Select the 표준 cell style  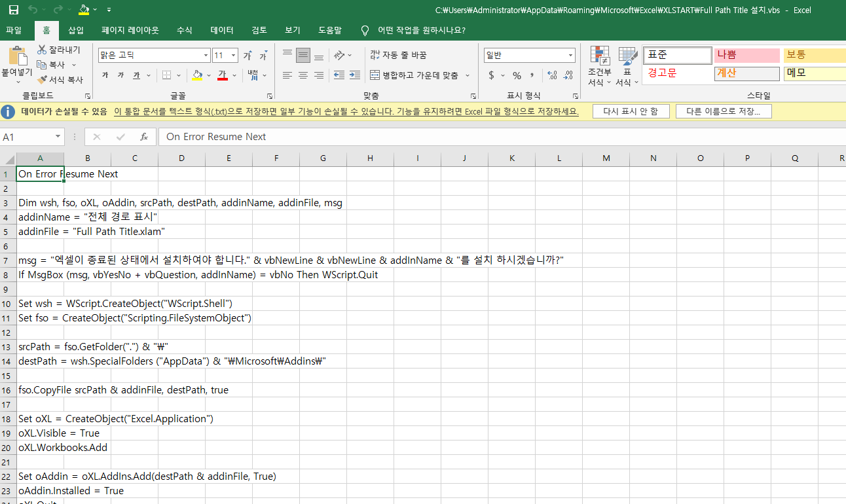[x=677, y=56]
